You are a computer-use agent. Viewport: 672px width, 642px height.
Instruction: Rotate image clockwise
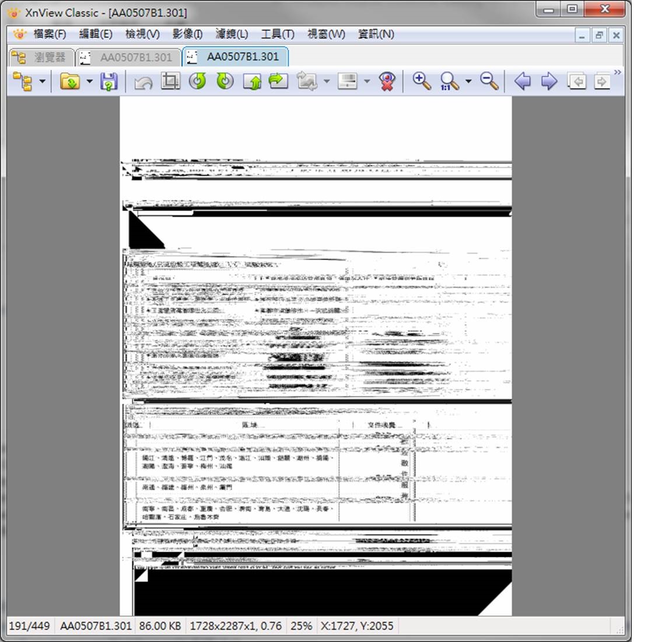pyautogui.click(x=225, y=81)
